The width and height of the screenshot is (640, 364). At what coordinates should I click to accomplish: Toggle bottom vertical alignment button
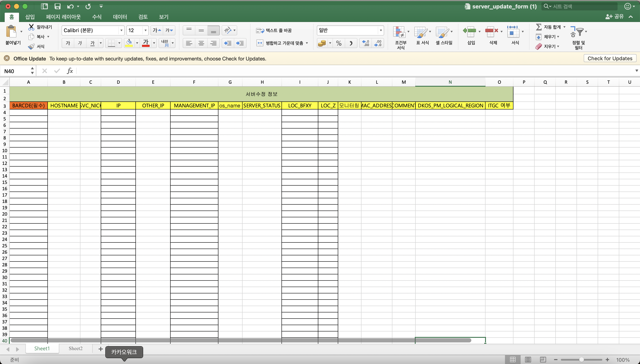(214, 30)
